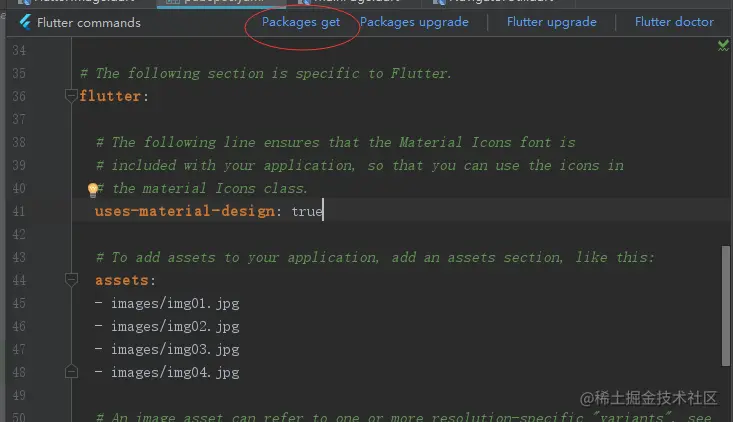Open the lightbulb quick-fix icon on line 40

(93, 189)
